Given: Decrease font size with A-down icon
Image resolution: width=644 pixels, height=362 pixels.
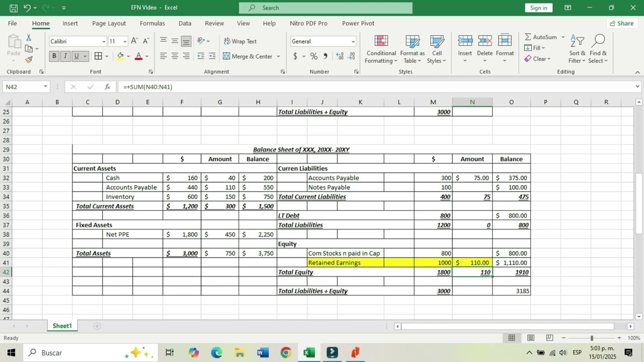Looking at the screenshot, I should (146, 41).
